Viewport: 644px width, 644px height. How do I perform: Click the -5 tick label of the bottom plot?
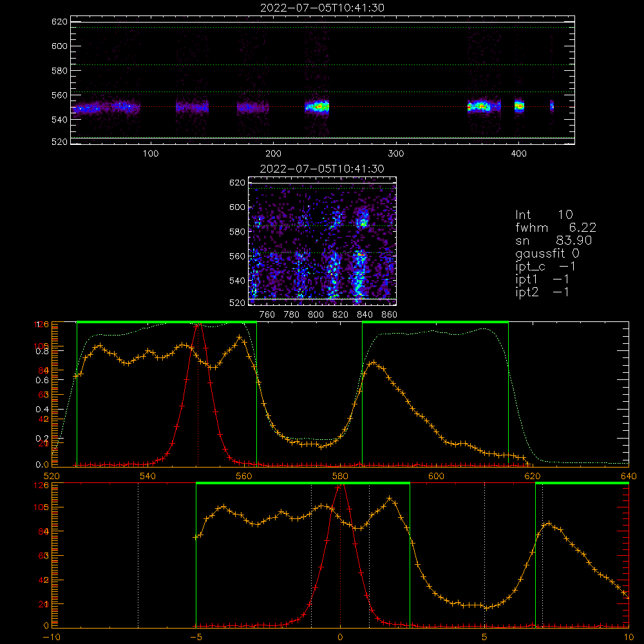196,637
